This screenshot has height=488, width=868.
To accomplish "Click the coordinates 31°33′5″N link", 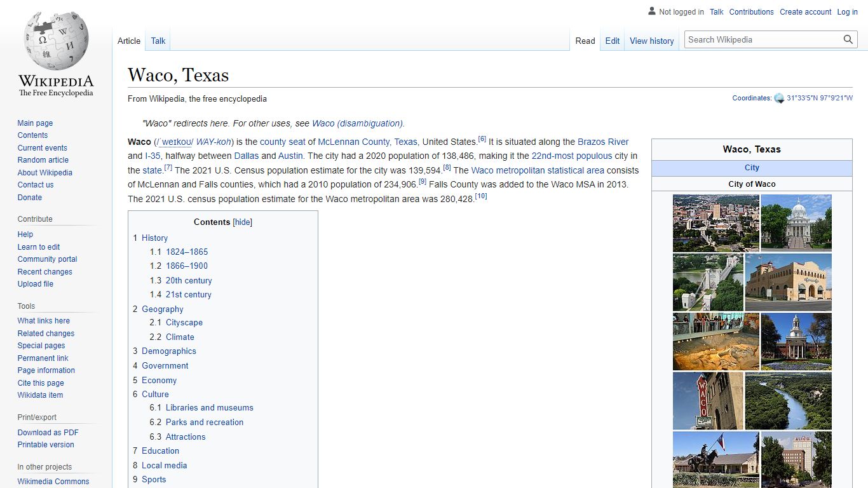I will click(x=820, y=98).
